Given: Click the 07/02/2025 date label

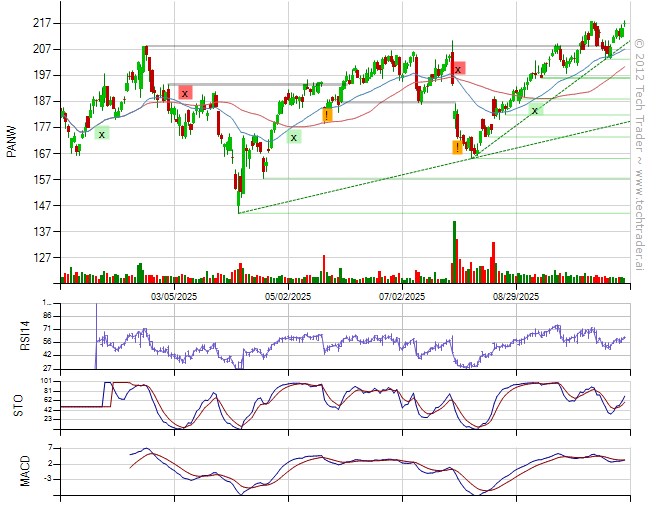Looking at the screenshot, I should pos(403,296).
